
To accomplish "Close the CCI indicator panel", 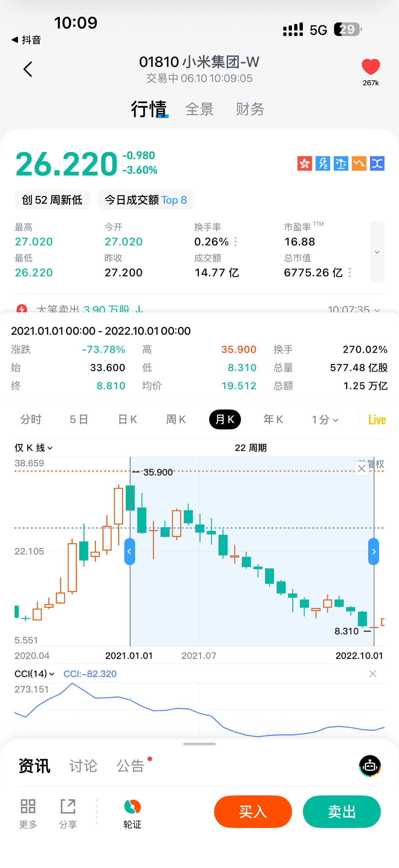I will [x=372, y=674].
